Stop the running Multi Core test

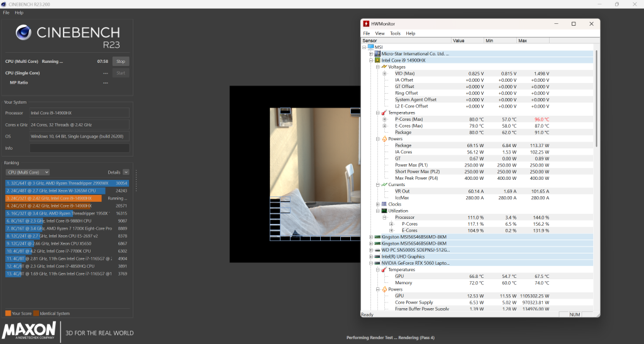(121, 62)
